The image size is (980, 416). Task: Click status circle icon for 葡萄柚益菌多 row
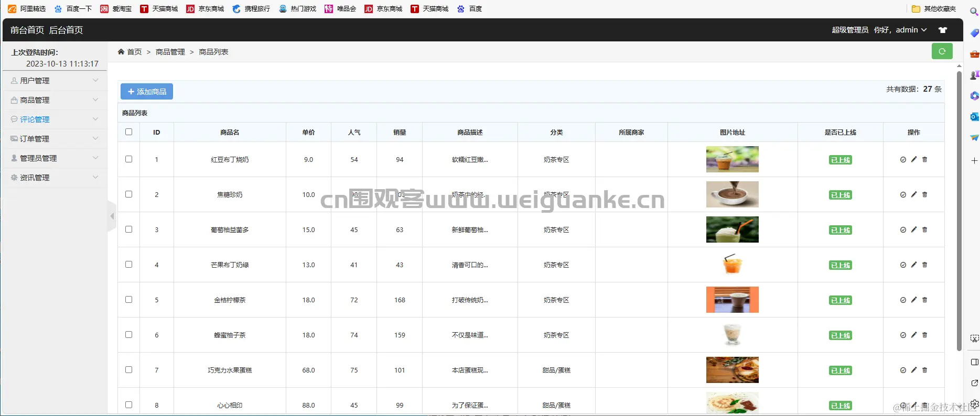903,230
